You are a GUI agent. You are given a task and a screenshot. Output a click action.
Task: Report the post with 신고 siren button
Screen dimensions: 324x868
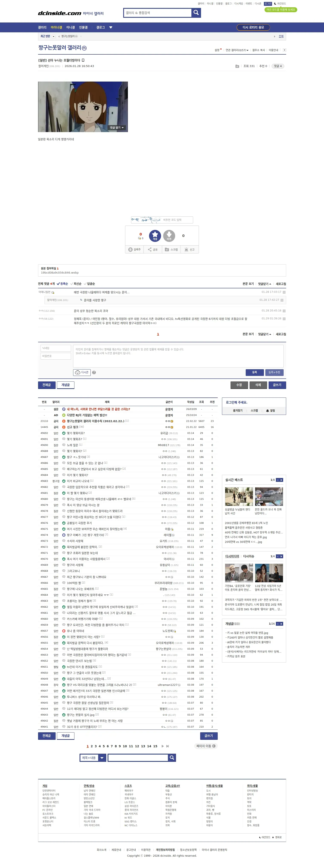click(x=190, y=249)
